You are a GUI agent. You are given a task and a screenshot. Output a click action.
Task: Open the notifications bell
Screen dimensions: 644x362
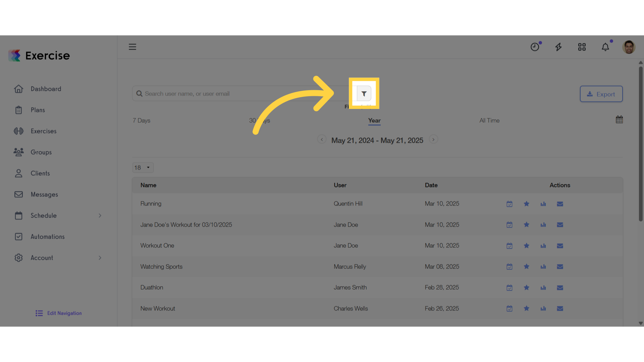[605, 47]
